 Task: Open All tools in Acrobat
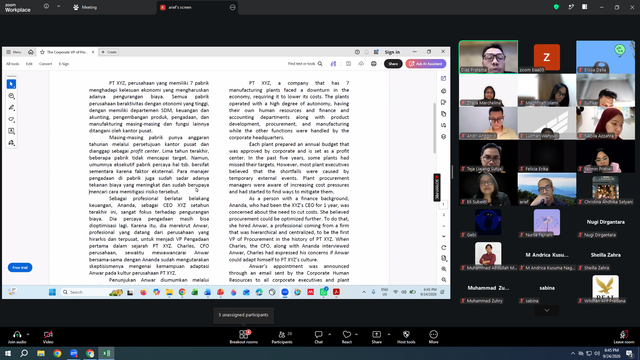click(12, 64)
